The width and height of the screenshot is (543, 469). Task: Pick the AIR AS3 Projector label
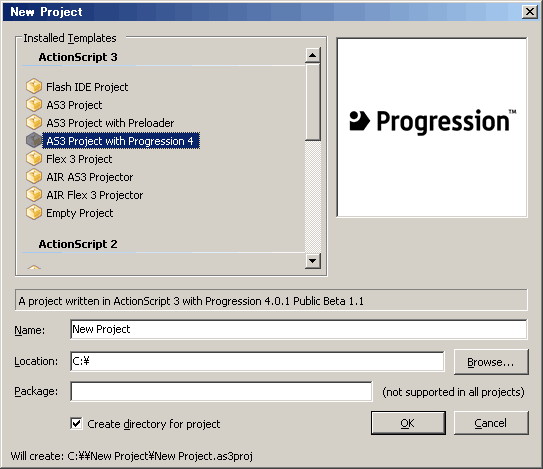[x=89, y=177]
